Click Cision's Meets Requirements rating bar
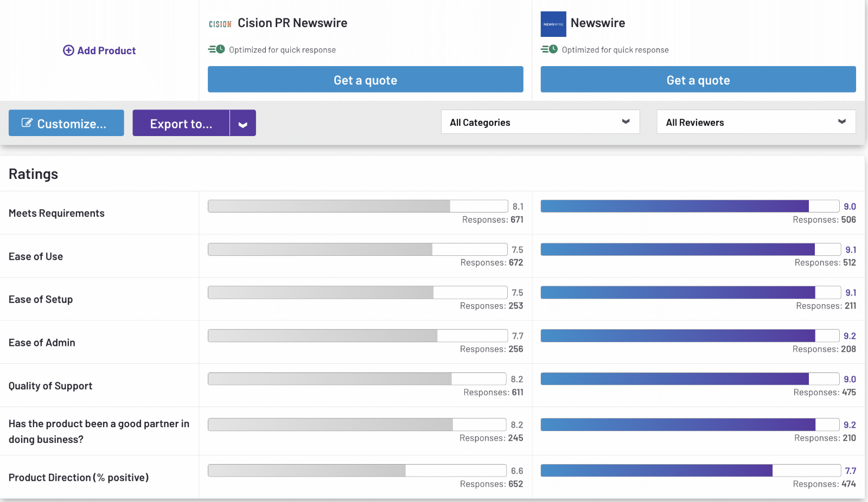Viewport: 868px width, 502px height. point(358,206)
